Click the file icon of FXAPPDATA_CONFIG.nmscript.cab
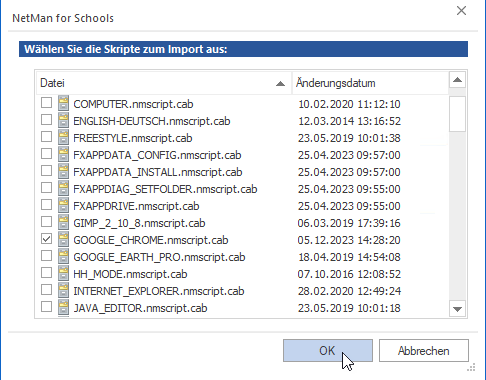Image resolution: width=486 pixels, height=380 pixels. (x=63, y=154)
